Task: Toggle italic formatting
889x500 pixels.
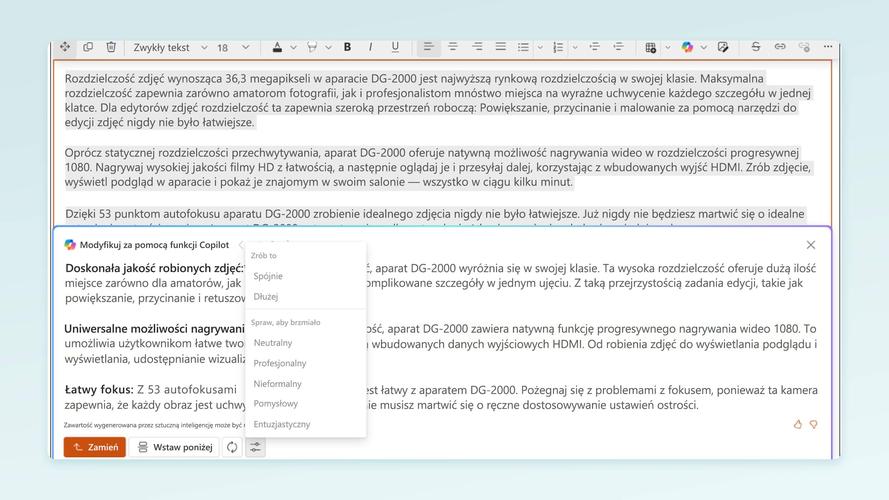Action: tap(371, 47)
